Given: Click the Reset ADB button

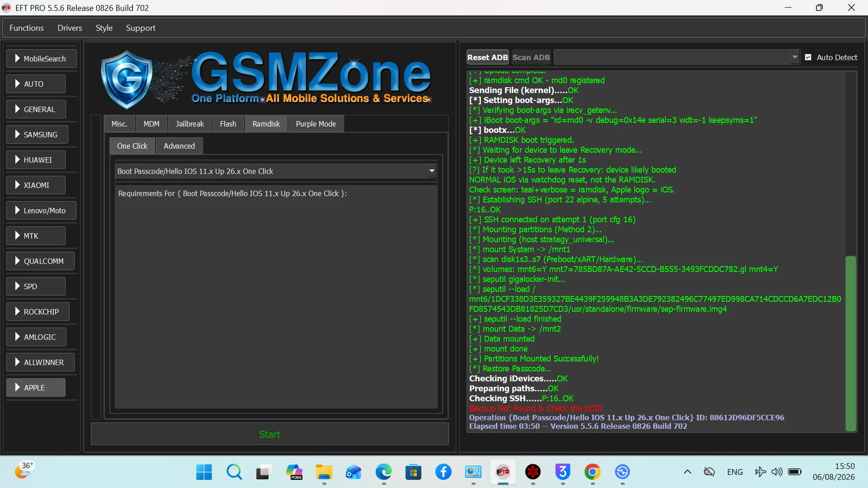Looking at the screenshot, I should [x=488, y=57].
